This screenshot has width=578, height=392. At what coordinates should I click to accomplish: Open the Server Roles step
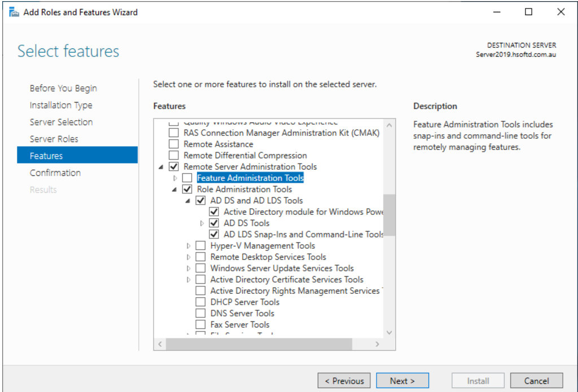[x=54, y=139]
